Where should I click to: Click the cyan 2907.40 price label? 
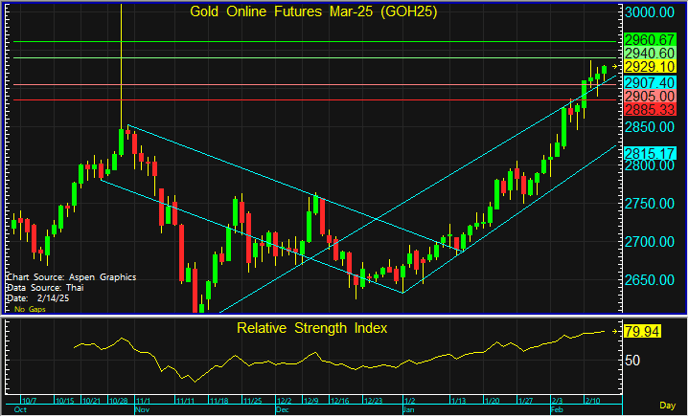(x=650, y=82)
